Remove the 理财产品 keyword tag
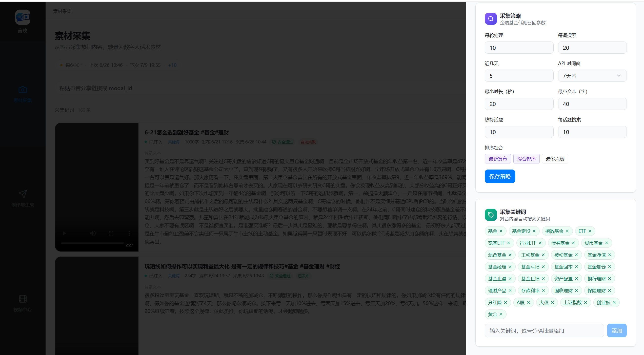This screenshot has height=355, width=644. click(x=510, y=290)
